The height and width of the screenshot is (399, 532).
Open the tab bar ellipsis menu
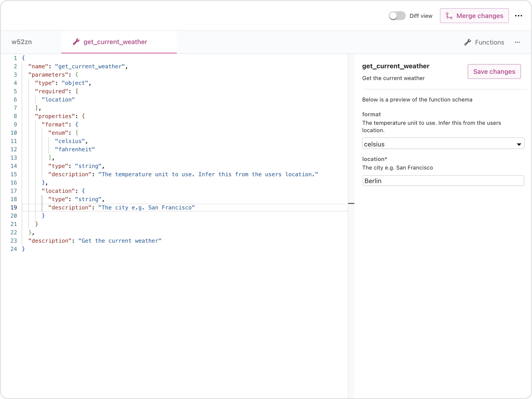coord(517,43)
